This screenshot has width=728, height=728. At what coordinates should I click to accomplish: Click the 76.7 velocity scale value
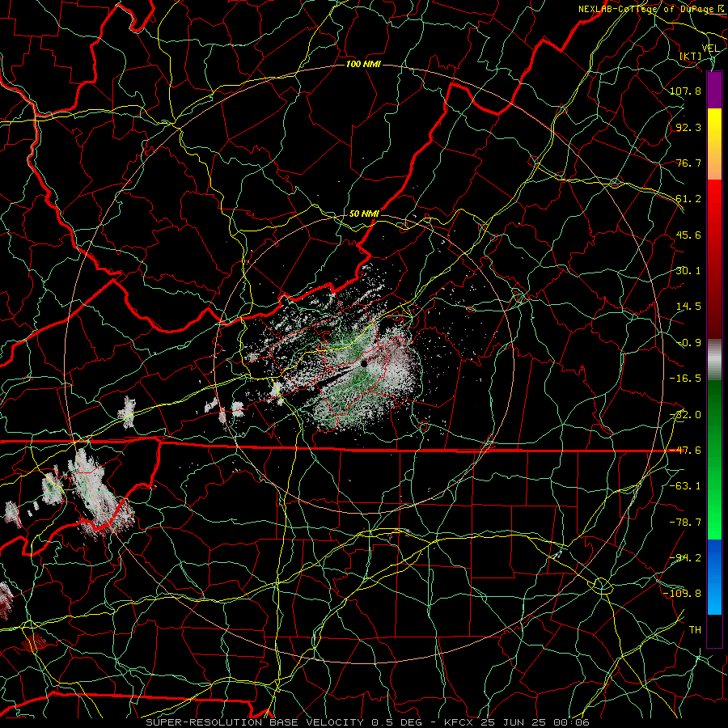(x=688, y=163)
